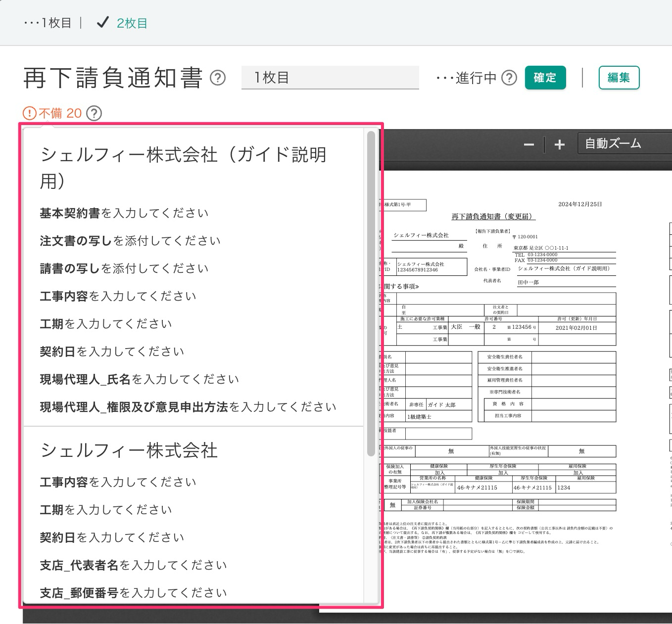Select 工事内容 item under シェルフィー株式会社（ガイド説明用）
The height and width of the screenshot is (624, 672).
pyautogui.click(x=118, y=296)
